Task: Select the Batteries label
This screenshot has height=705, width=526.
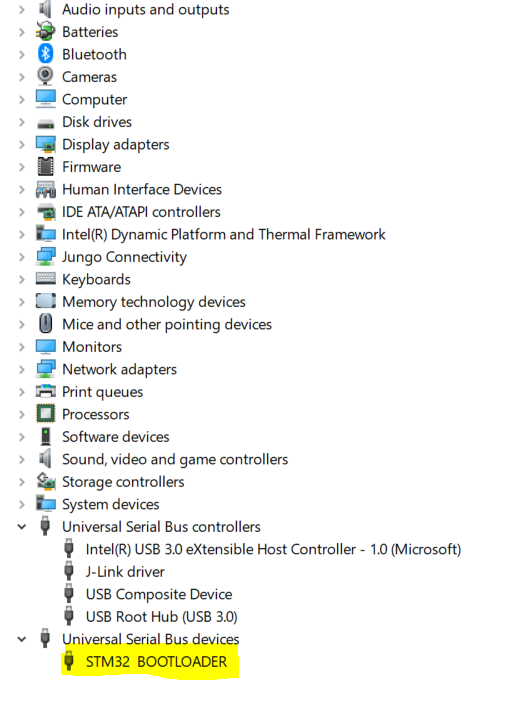Action: click(x=90, y=32)
